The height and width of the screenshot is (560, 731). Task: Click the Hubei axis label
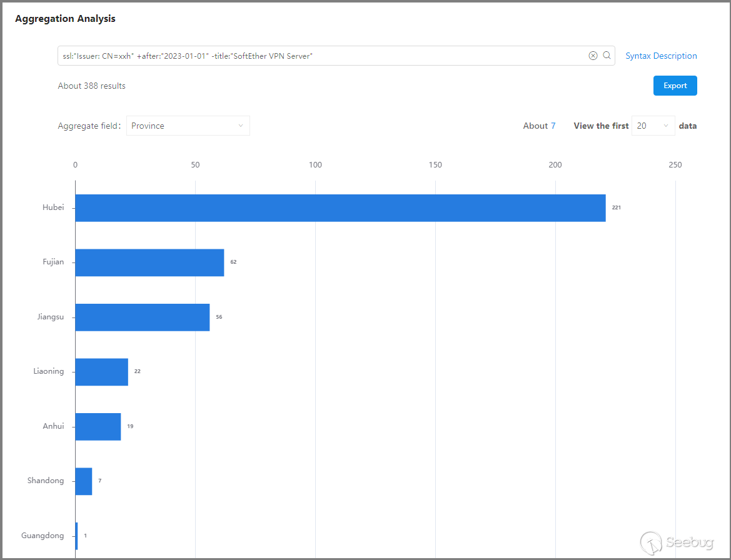(x=53, y=208)
